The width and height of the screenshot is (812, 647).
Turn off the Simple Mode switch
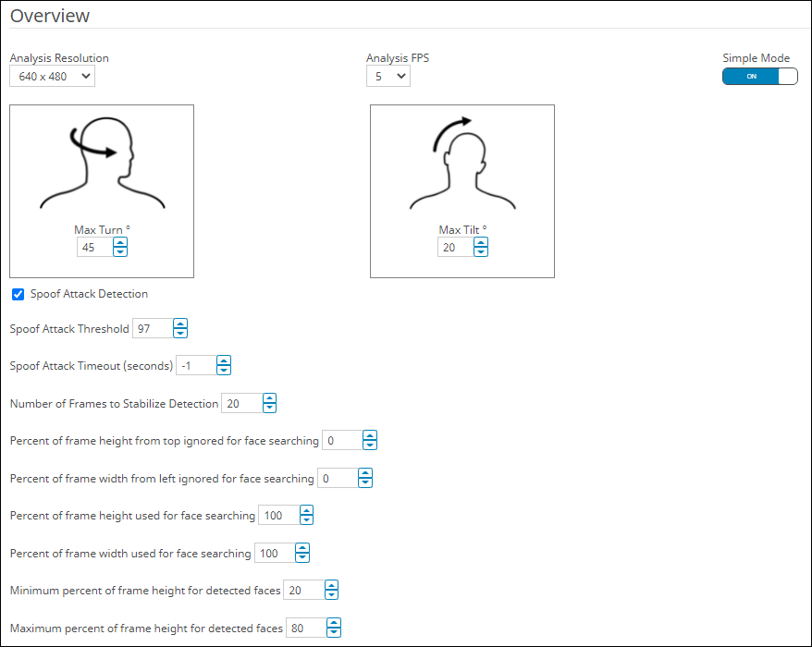click(x=759, y=76)
